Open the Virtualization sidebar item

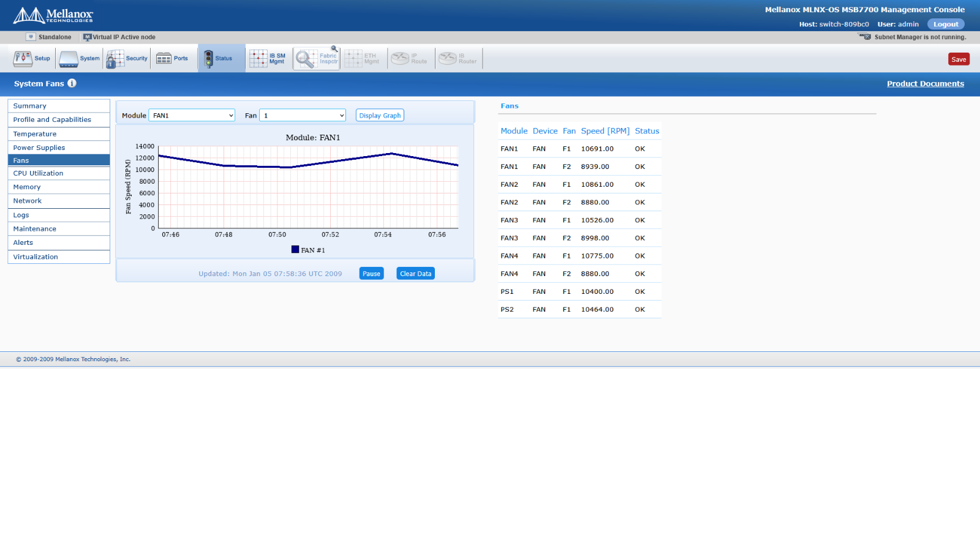point(59,257)
